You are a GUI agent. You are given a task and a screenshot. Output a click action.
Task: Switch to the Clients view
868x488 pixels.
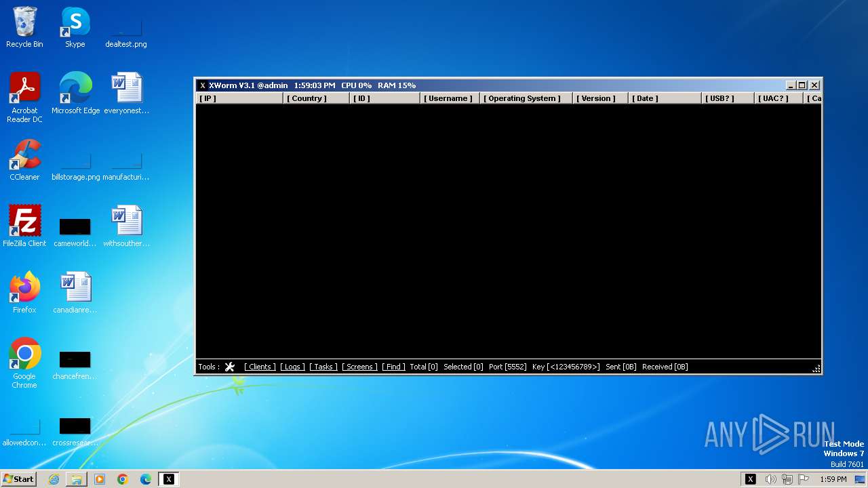[260, 367]
